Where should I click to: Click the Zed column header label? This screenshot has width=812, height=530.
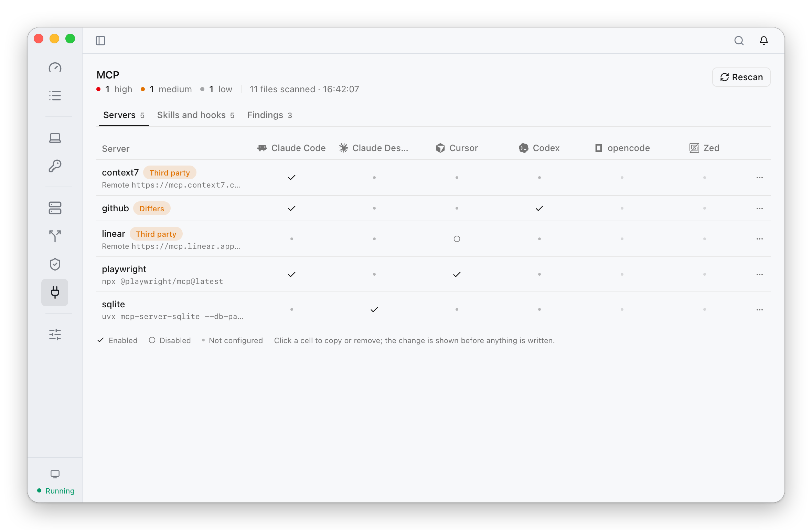[711, 148]
